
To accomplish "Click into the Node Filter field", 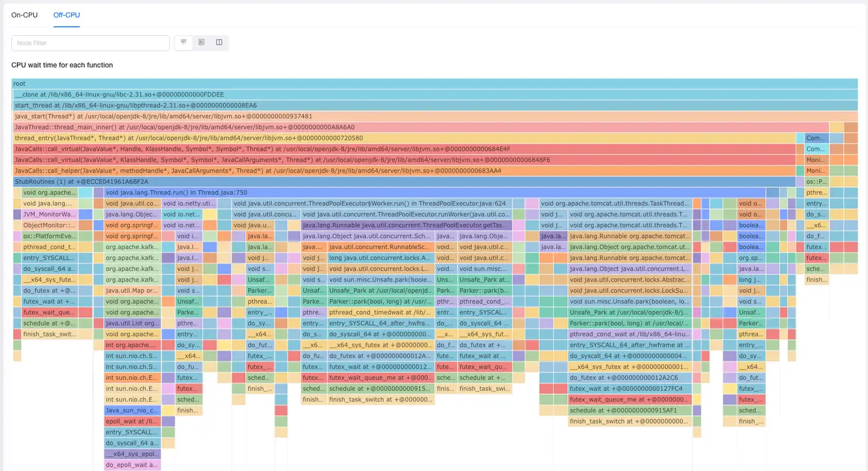I will point(90,43).
